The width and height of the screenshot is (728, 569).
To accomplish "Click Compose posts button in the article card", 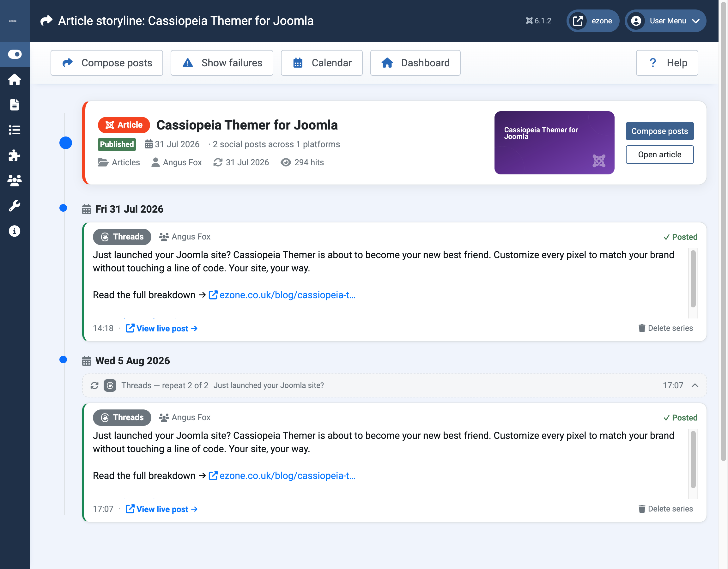I will (x=660, y=131).
